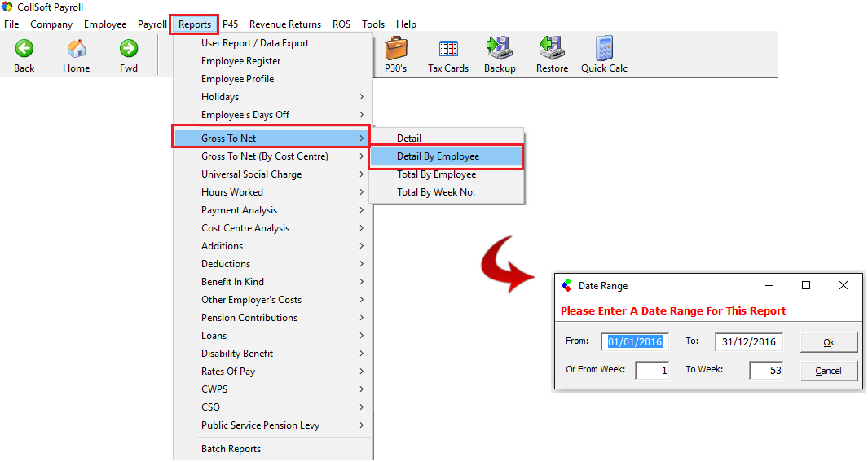Click the From date field
The width and height of the screenshot is (868, 462).
[x=635, y=342]
